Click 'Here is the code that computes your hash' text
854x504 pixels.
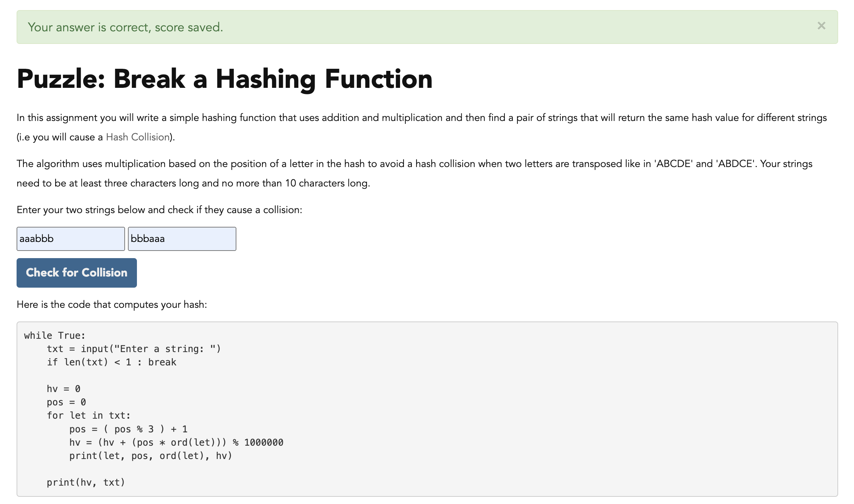[112, 305]
